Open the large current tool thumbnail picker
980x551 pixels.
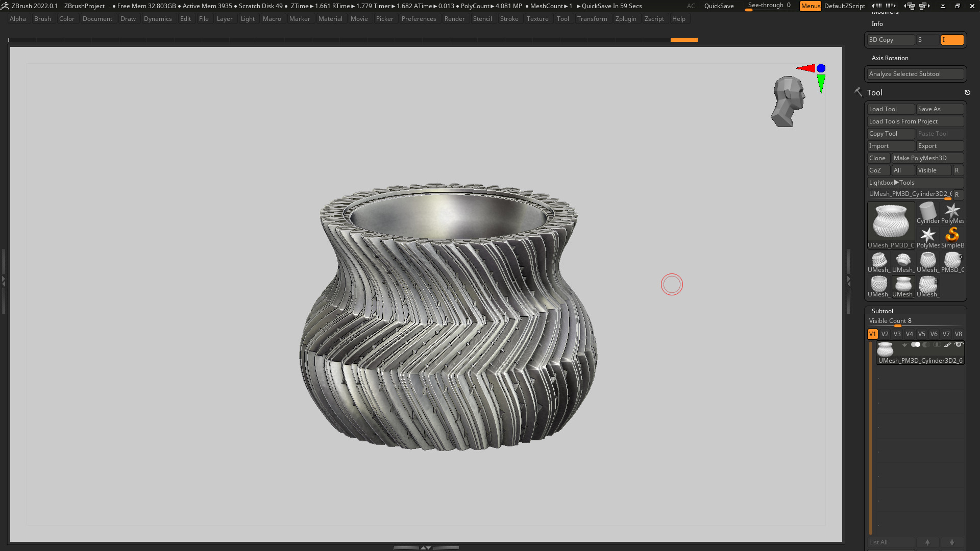click(x=891, y=225)
